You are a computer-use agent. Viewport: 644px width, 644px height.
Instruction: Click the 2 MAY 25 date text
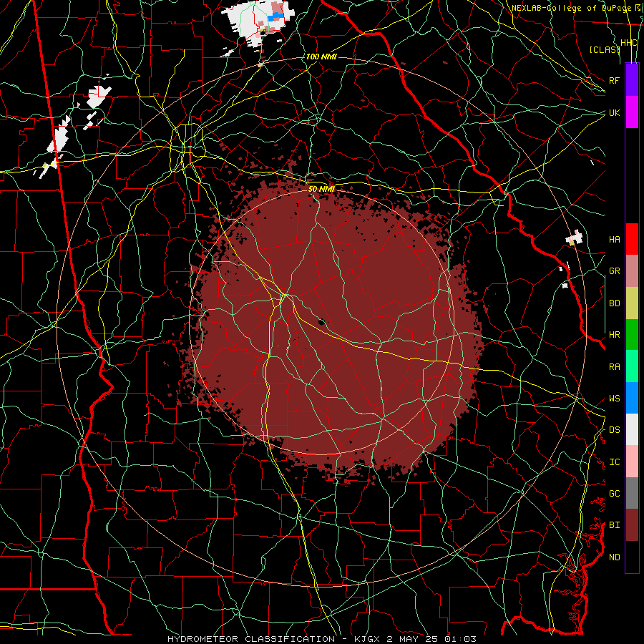pos(413,639)
